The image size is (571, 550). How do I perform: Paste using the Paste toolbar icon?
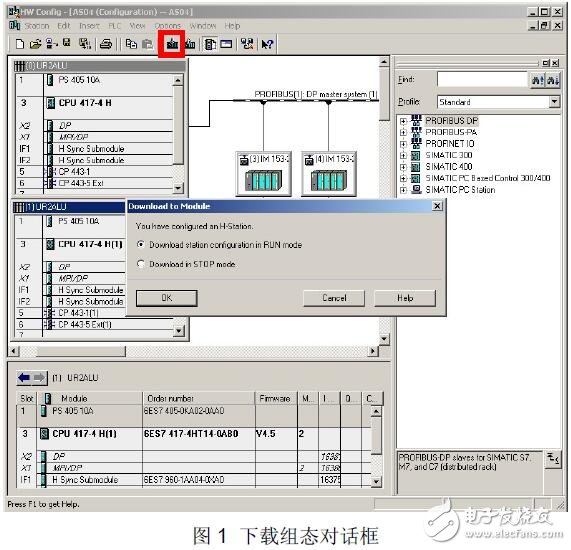pos(147,44)
